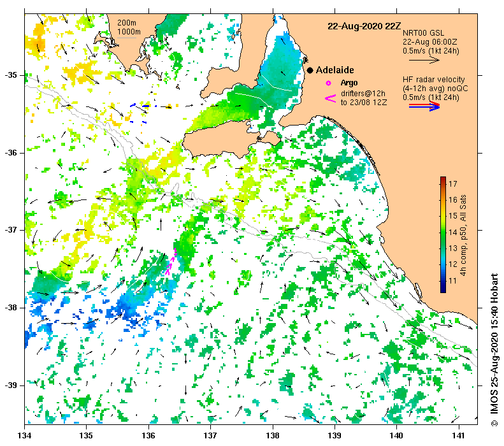Image resolution: width=504 pixels, height=446 pixels.
Task: Click the '14' color scale value
Action: coord(452,233)
